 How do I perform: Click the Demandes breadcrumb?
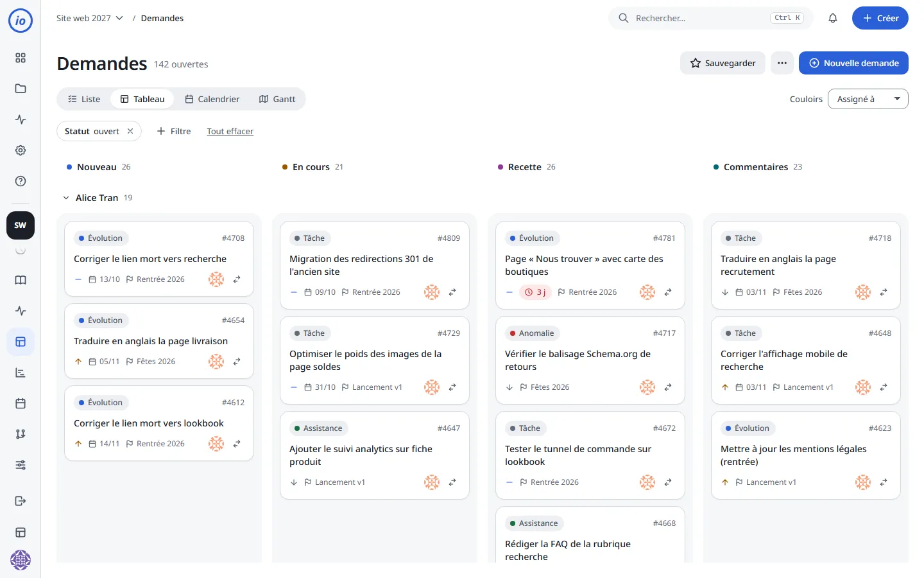[162, 18]
